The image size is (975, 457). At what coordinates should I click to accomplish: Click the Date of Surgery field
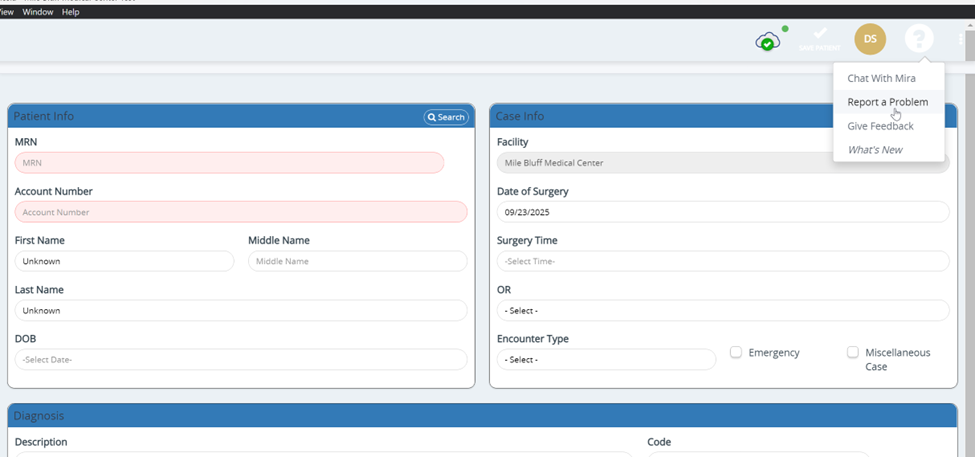(722, 212)
